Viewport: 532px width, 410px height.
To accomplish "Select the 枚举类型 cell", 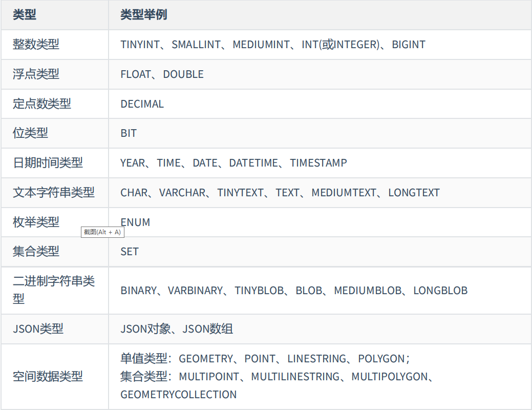I will (36, 222).
